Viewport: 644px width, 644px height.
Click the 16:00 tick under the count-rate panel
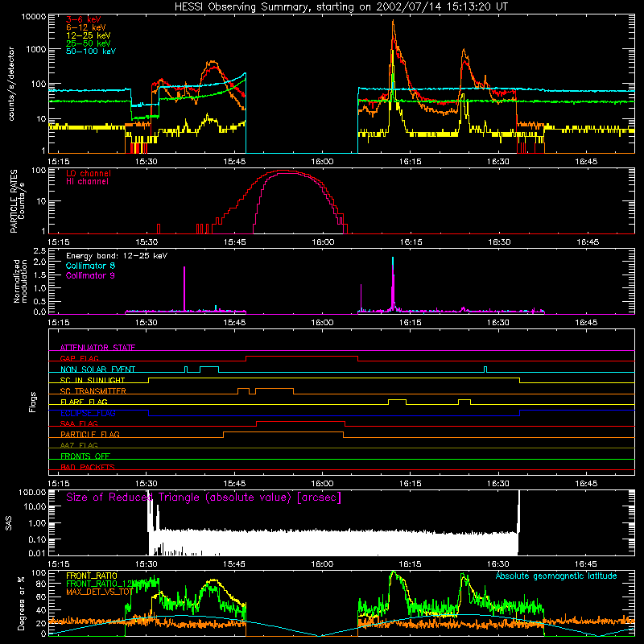click(322, 162)
